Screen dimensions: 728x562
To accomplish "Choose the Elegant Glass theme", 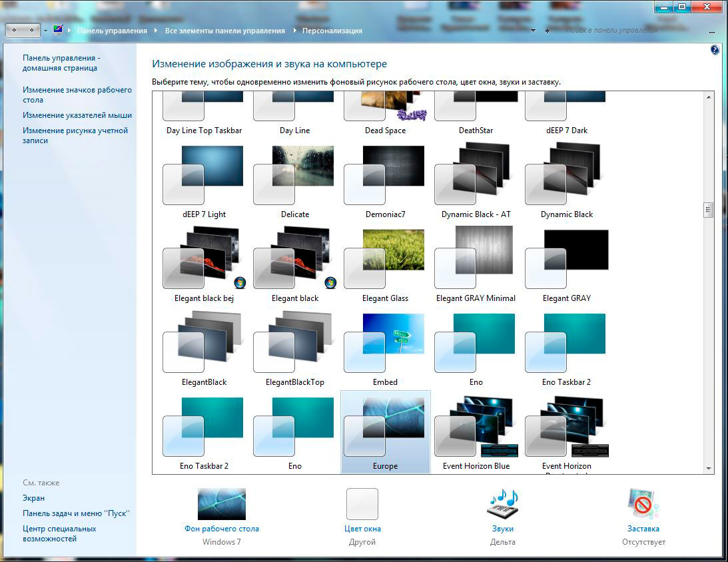I will tap(385, 266).
